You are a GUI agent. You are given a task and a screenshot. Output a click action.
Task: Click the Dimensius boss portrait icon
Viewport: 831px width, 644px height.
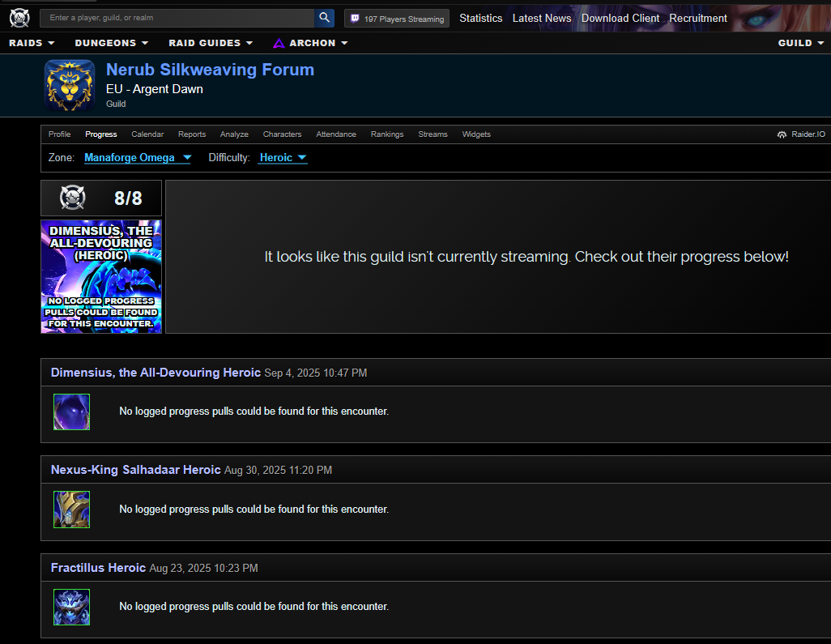[71, 412]
